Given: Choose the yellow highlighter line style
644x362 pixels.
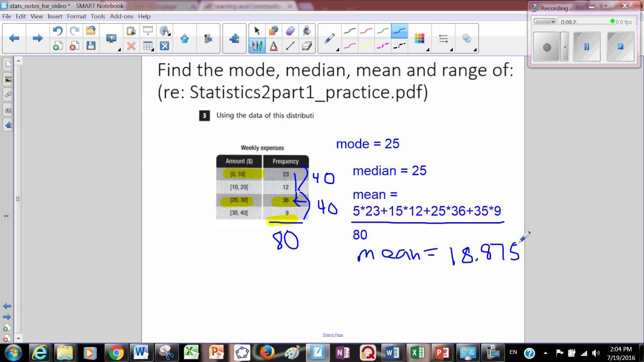Looking at the screenshot, I should point(366,46).
